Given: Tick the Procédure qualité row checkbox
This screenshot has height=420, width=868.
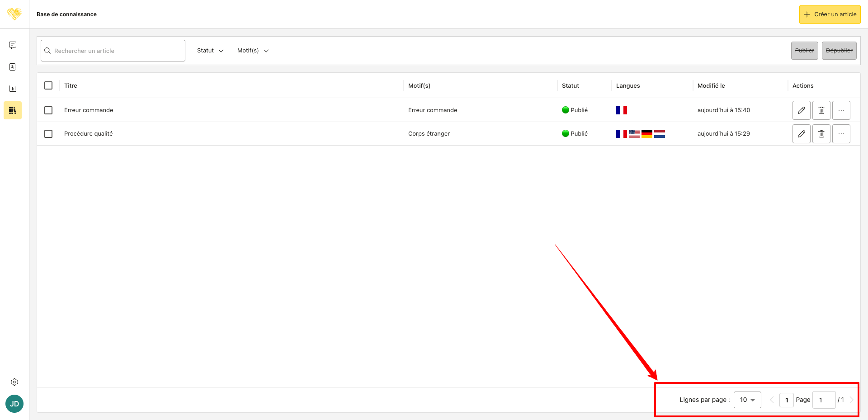Looking at the screenshot, I should click(48, 134).
